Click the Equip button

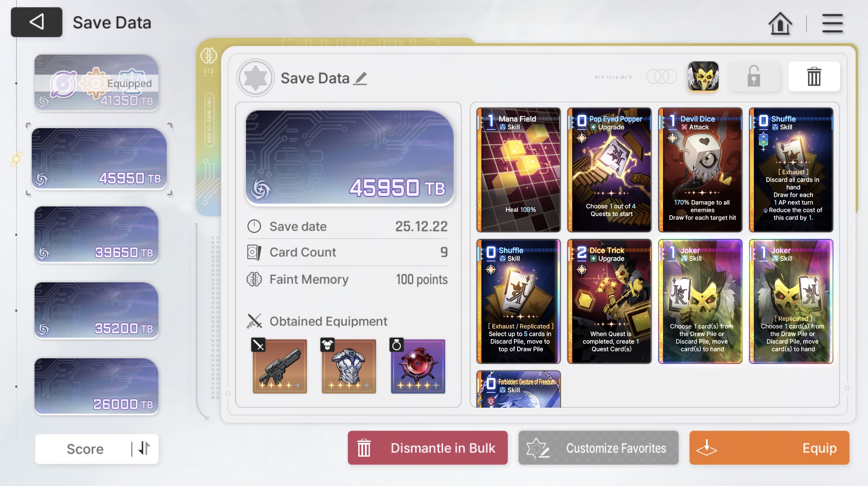pos(769,448)
